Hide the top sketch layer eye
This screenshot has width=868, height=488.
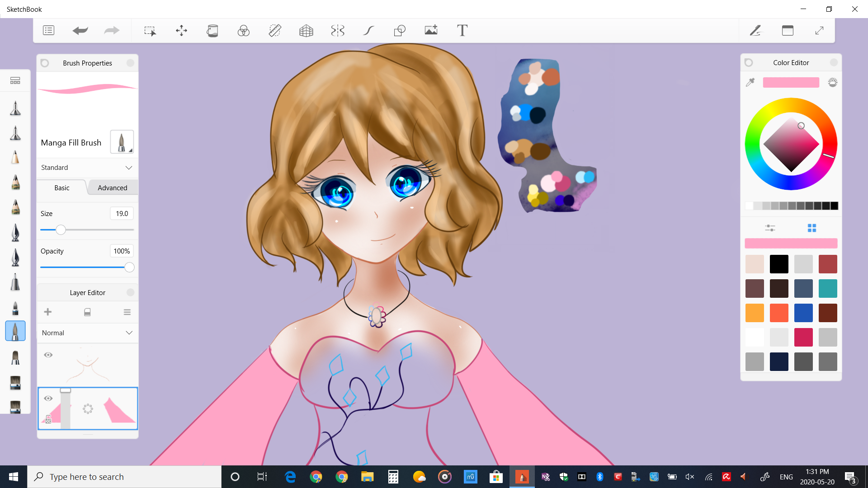point(48,355)
